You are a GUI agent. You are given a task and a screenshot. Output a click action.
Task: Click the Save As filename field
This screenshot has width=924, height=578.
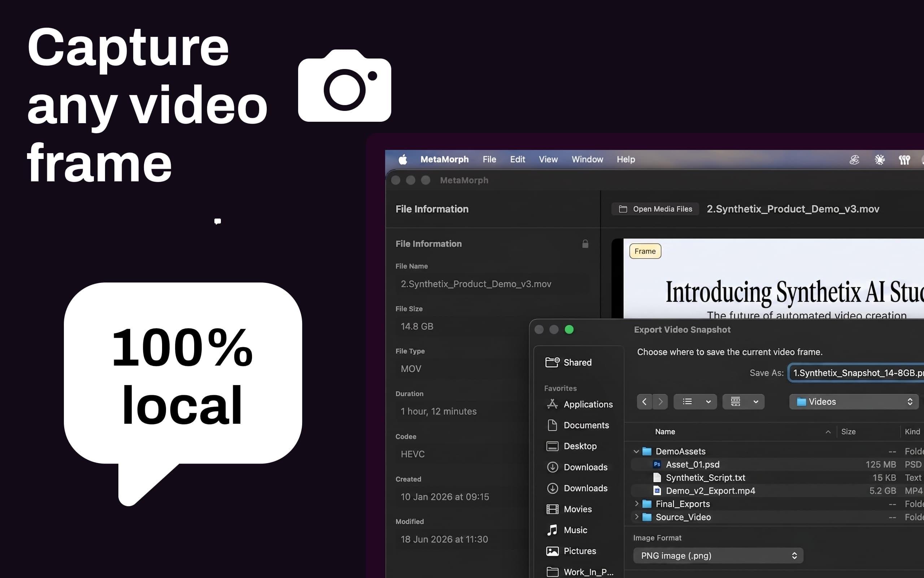point(857,373)
